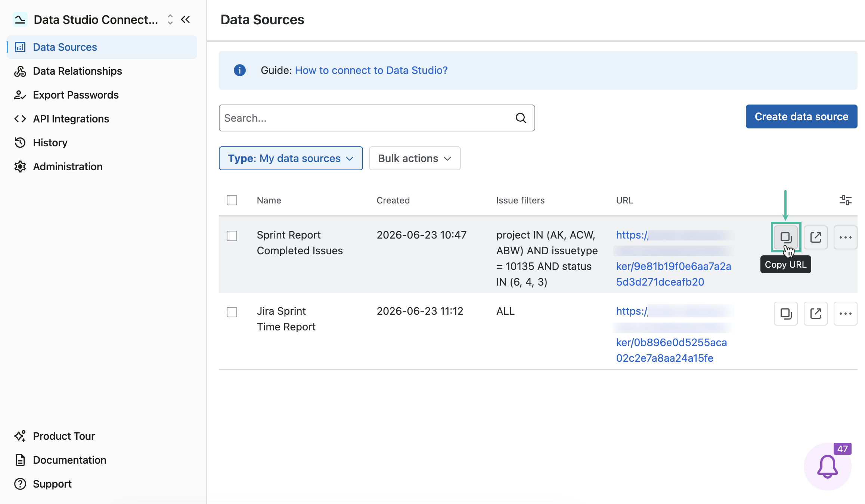
Task: Expand Type: My data sources dropdown
Action: 291,158
